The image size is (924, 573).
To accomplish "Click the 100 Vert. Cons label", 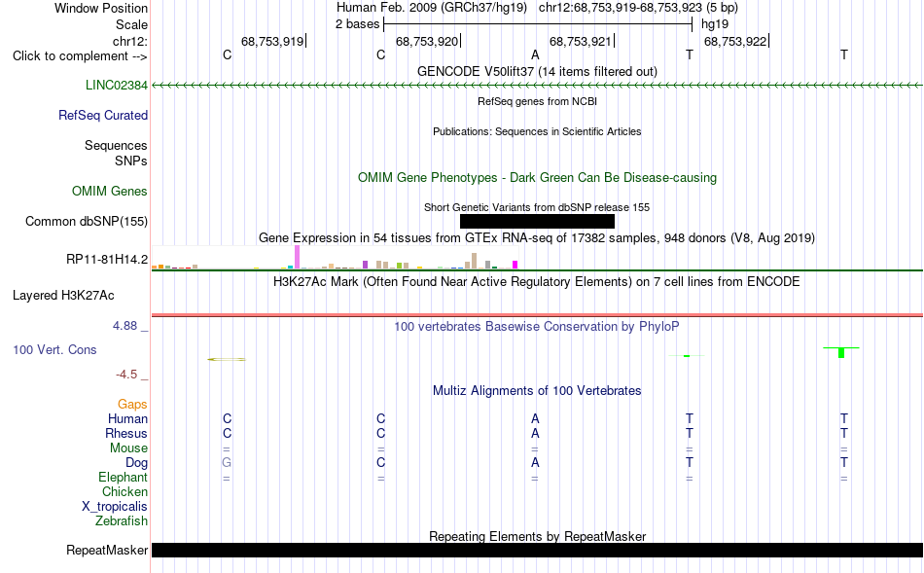I will tap(54, 349).
